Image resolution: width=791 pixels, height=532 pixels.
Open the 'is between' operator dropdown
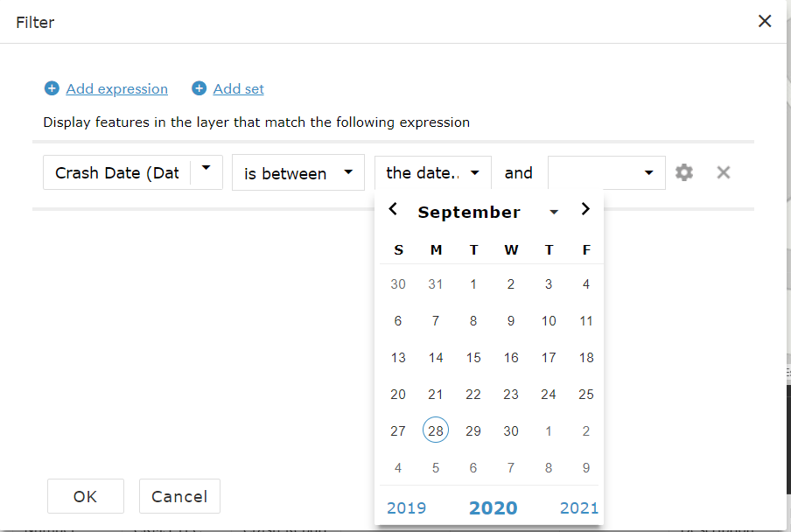tap(348, 172)
